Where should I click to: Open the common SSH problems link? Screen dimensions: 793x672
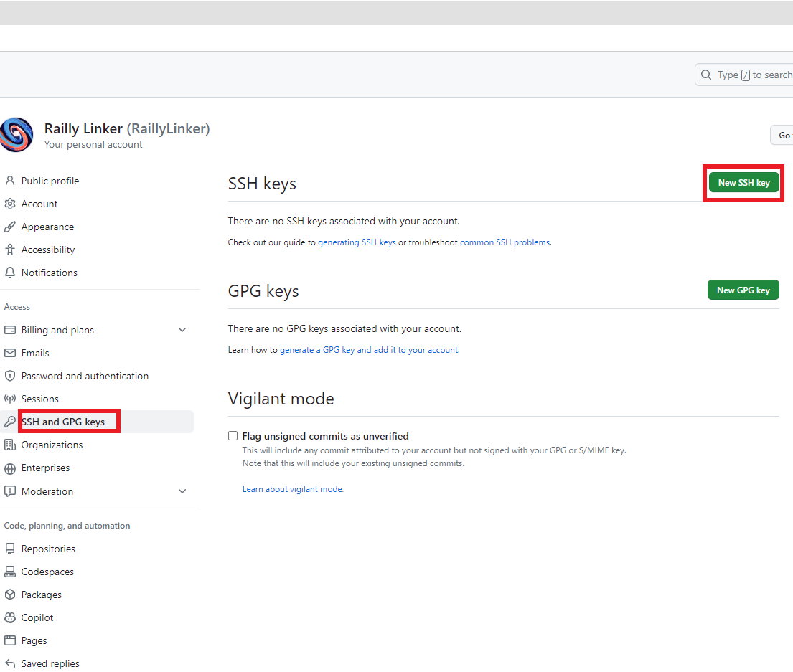point(505,242)
